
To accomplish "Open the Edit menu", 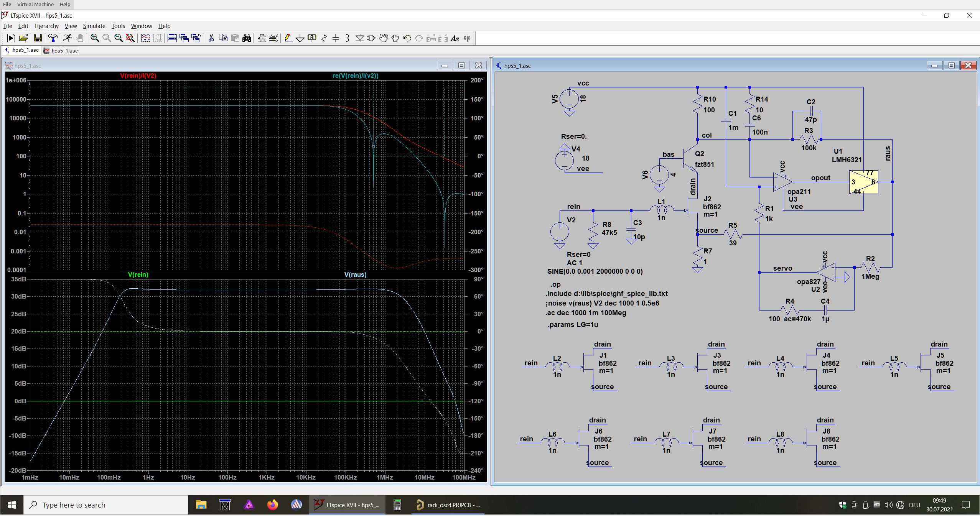I will (23, 26).
